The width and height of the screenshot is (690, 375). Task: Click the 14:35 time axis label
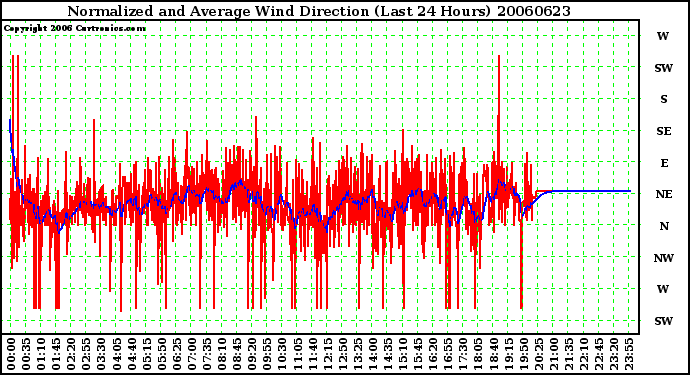point(388,354)
